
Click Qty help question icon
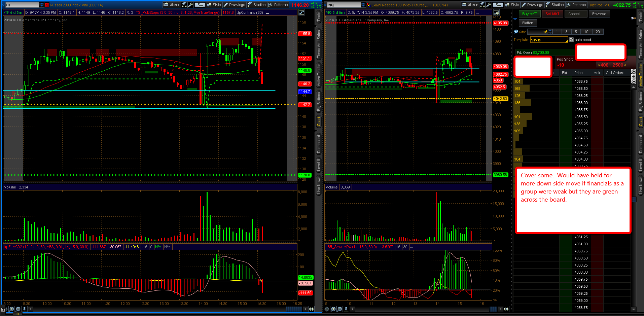tap(516, 32)
